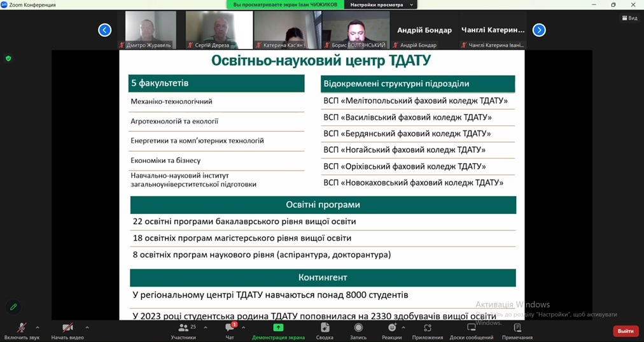The width and height of the screenshot is (644, 342).
Task: Open the Чат panel
Action: pyautogui.click(x=230, y=331)
